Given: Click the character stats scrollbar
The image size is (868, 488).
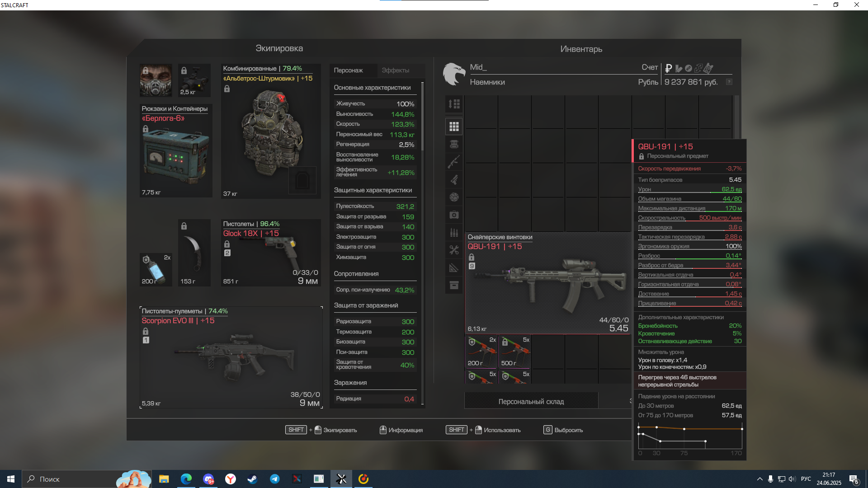Looking at the screenshot, I should click(x=423, y=117).
